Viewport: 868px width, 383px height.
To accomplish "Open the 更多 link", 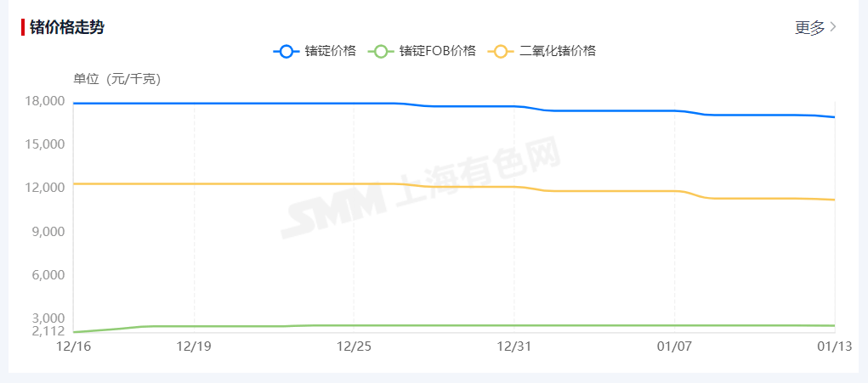I will click(809, 27).
